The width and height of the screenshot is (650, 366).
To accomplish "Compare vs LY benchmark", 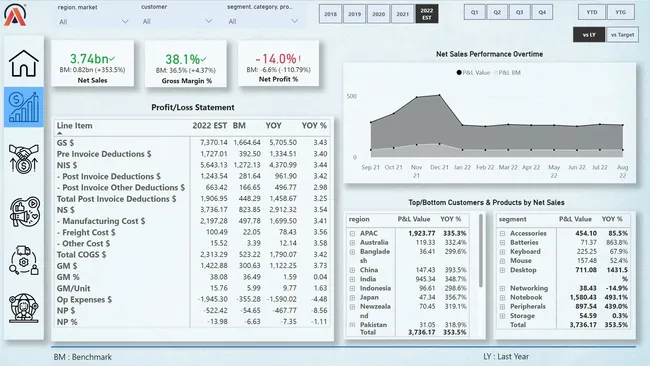I will pyautogui.click(x=589, y=35).
